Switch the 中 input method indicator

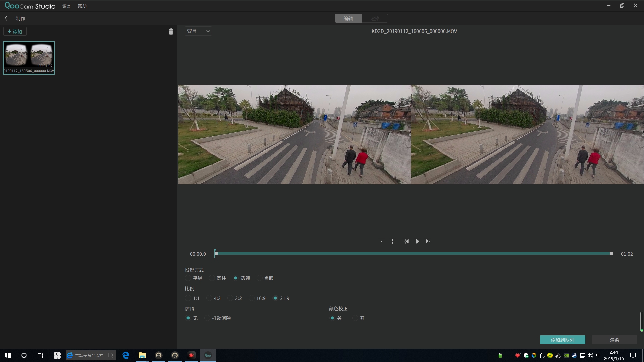point(598,355)
